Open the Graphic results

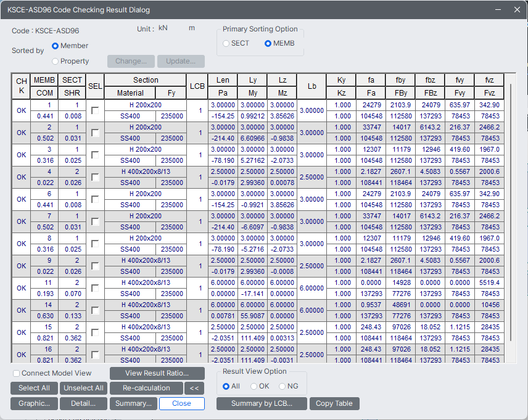34,403
